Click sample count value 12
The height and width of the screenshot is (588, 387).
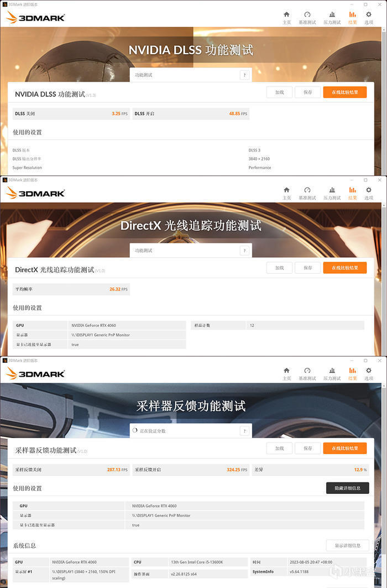tap(252, 325)
